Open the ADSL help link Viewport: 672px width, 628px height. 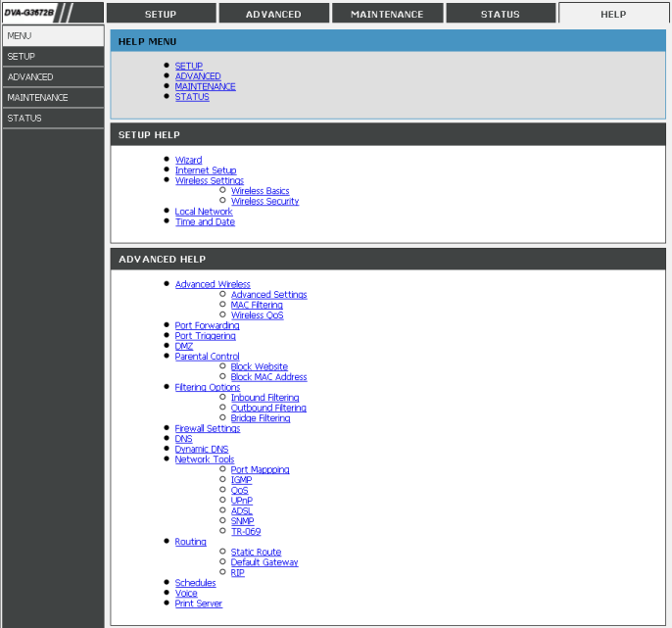(x=242, y=510)
